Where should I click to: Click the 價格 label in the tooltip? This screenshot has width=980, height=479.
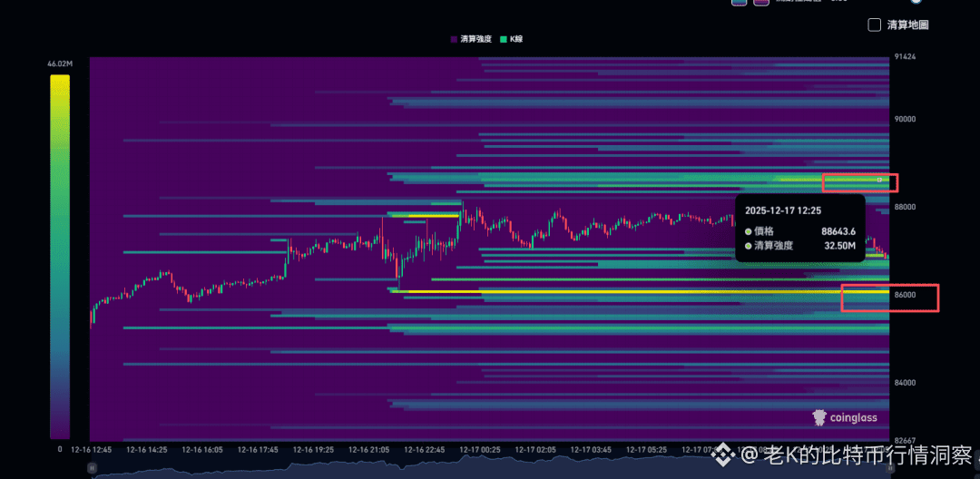pos(764,231)
